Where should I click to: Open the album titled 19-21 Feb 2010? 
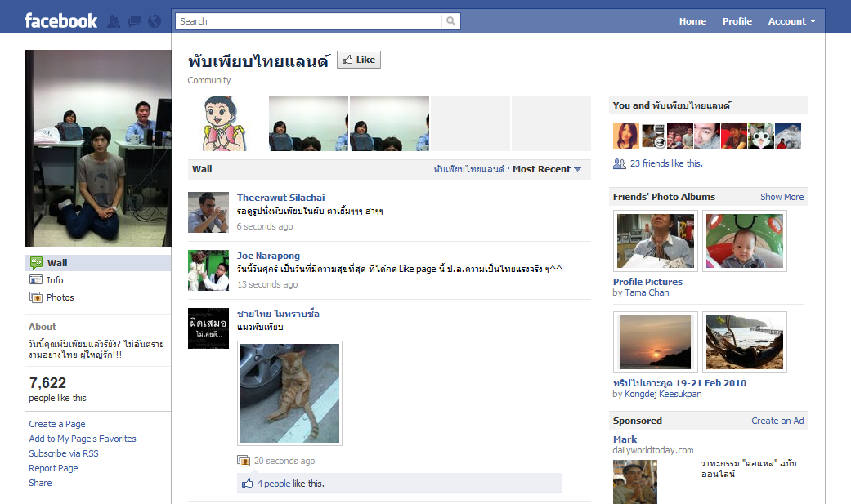(x=679, y=383)
